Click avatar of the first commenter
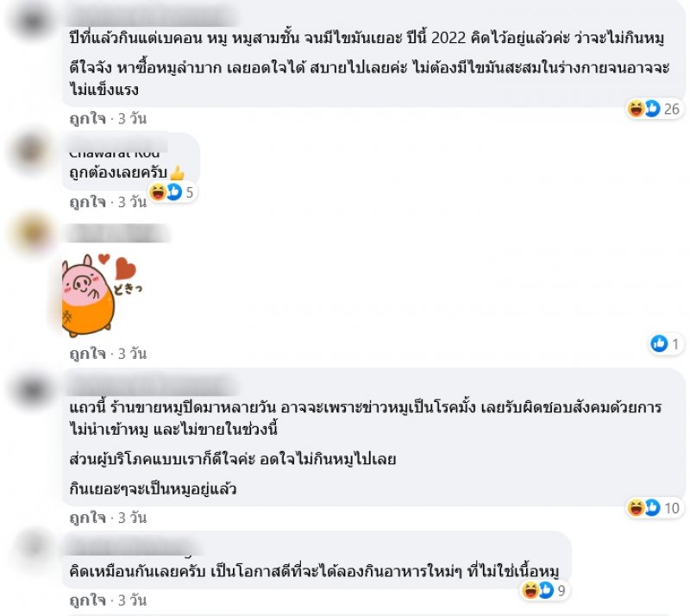Viewport: 690px width, 616px height. click(33, 22)
